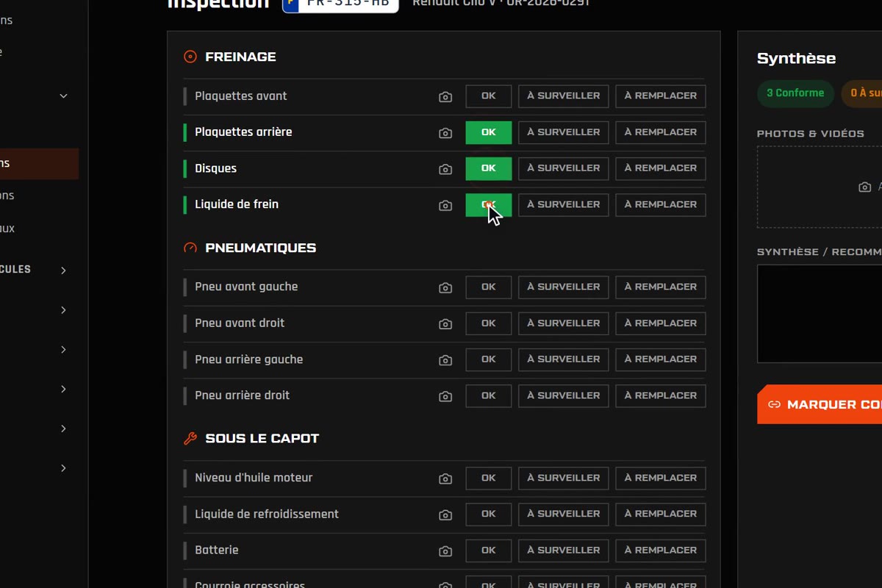
Task: Click the À surveiller count badge
Action: point(863,93)
